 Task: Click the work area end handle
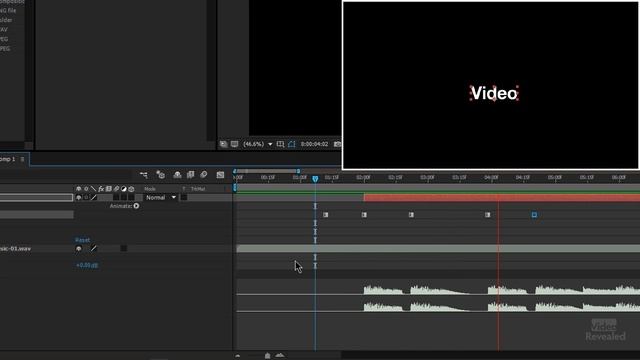coord(298,171)
